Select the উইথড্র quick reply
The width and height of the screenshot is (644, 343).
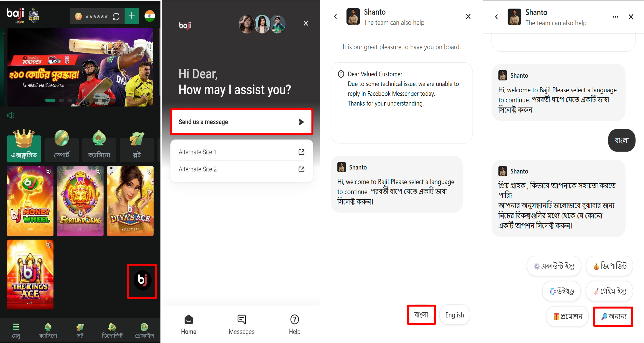561,291
